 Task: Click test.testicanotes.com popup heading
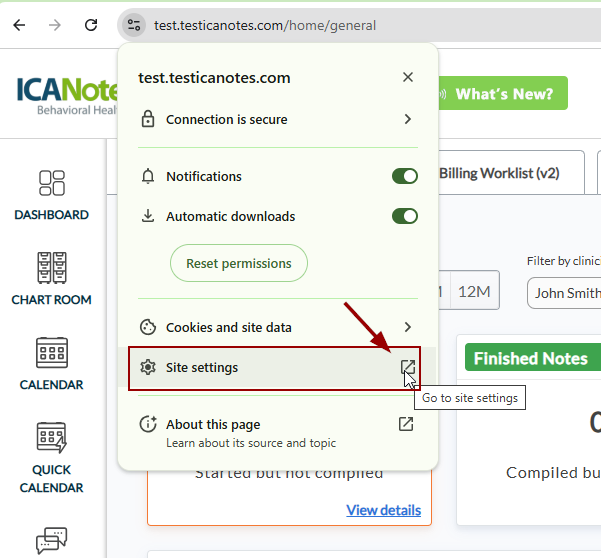coord(214,78)
